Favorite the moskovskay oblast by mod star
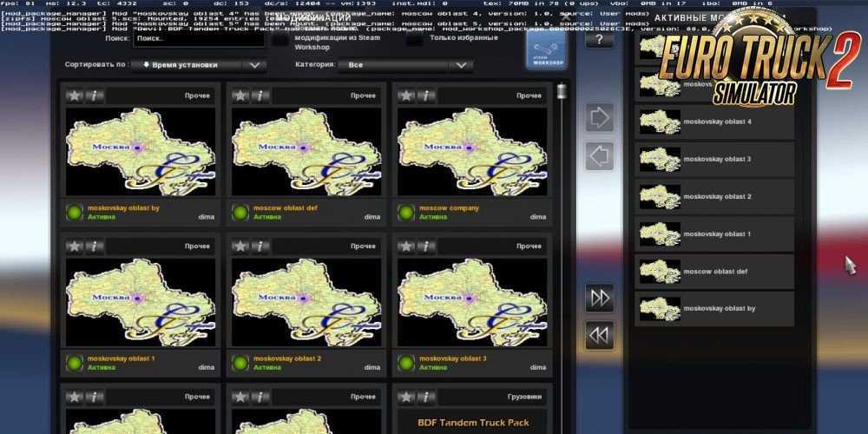The image size is (868, 434). pyautogui.click(x=75, y=95)
